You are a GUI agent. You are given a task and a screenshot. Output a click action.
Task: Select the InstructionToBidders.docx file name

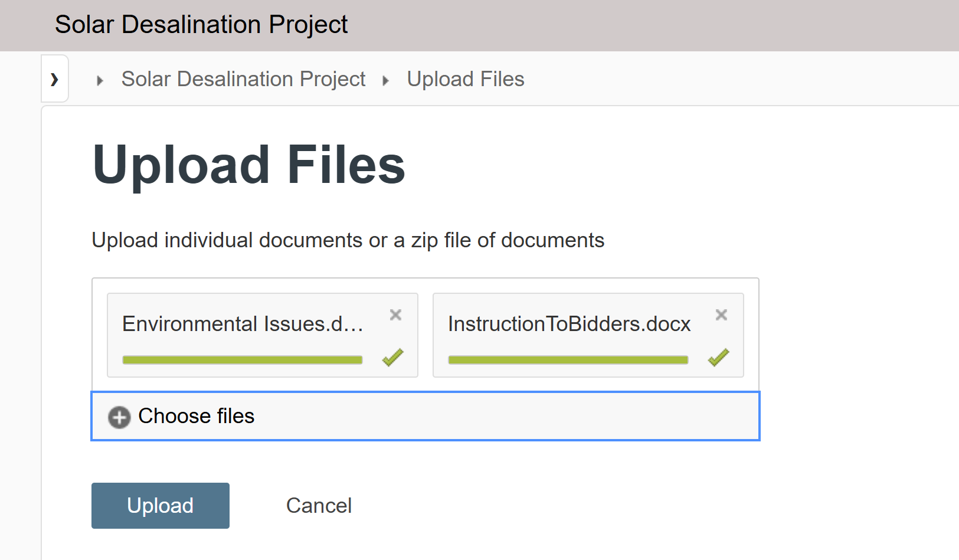tap(569, 324)
